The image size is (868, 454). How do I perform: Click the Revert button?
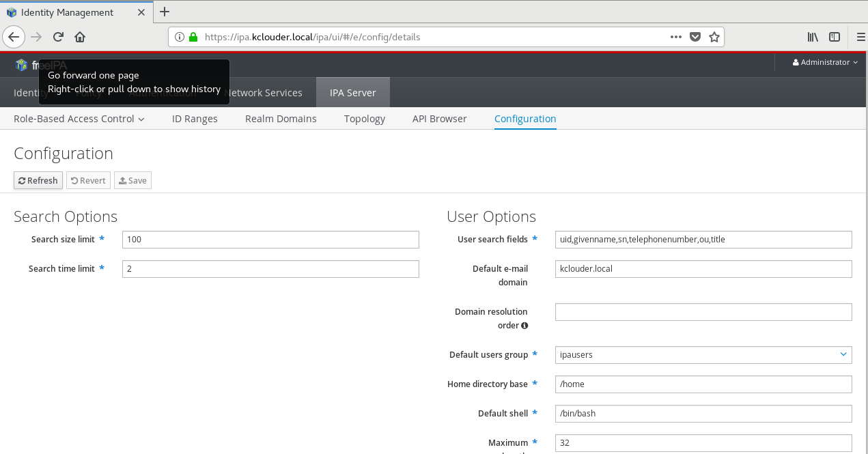coord(89,180)
